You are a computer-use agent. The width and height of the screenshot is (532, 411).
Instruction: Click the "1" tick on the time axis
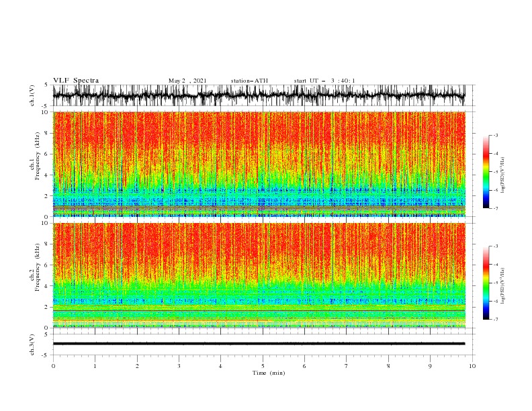95,366
